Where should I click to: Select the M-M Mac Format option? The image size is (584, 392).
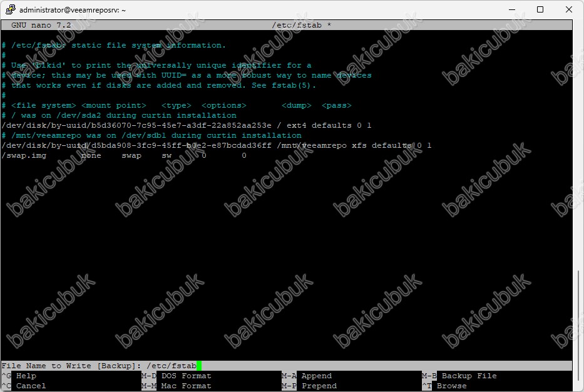[x=177, y=386]
